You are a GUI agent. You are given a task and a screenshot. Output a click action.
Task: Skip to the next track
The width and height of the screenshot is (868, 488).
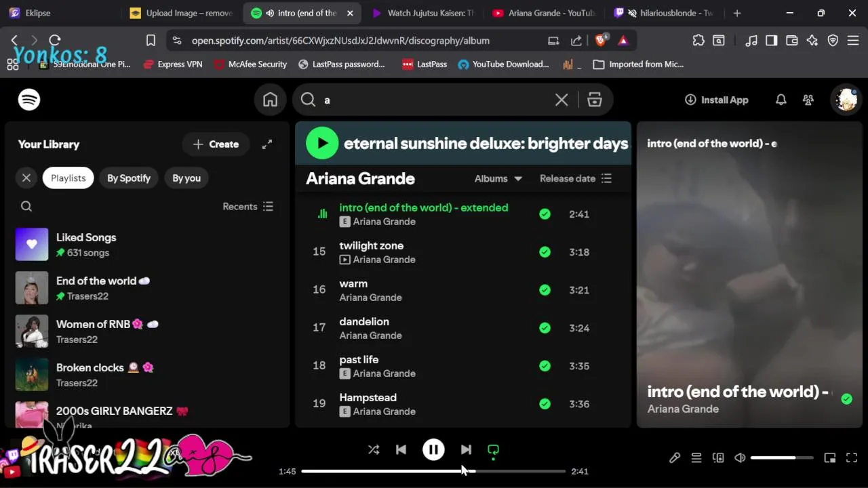pos(466,449)
